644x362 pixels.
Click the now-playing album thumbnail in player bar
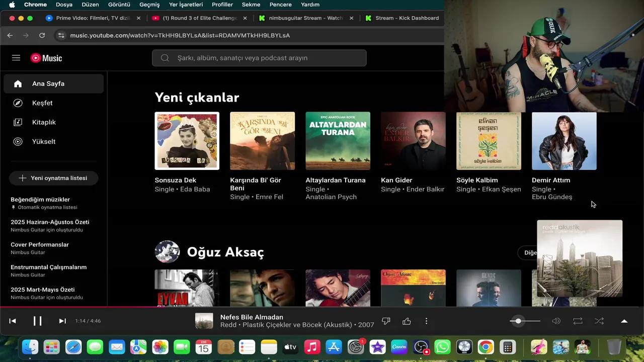pos(204,321)
